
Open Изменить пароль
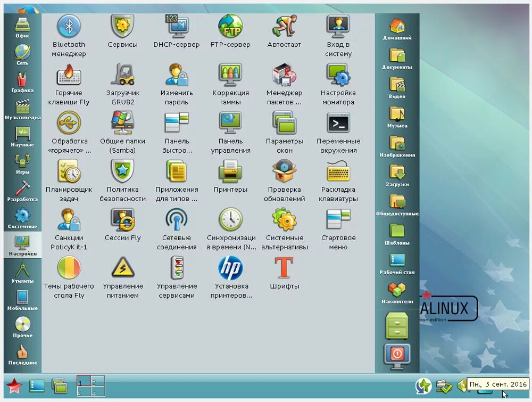coord(177,84)
